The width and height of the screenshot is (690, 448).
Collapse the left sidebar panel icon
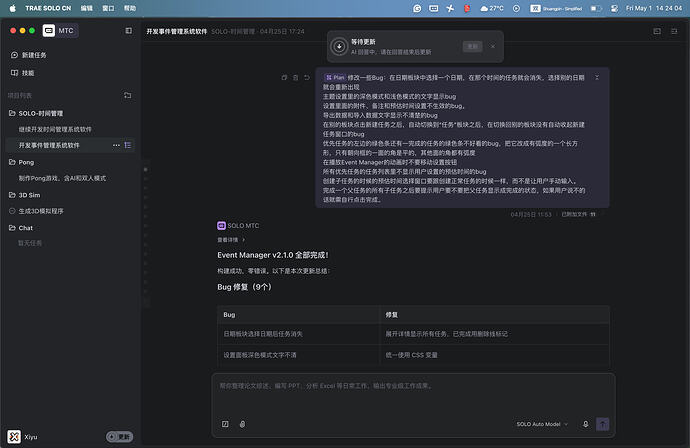[x=128, y=31]
